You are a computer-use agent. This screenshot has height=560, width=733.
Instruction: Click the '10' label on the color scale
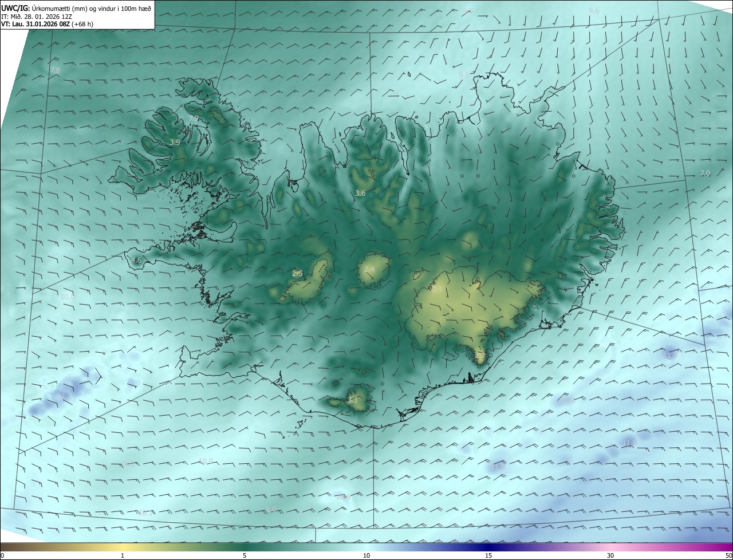click(366, 555)
